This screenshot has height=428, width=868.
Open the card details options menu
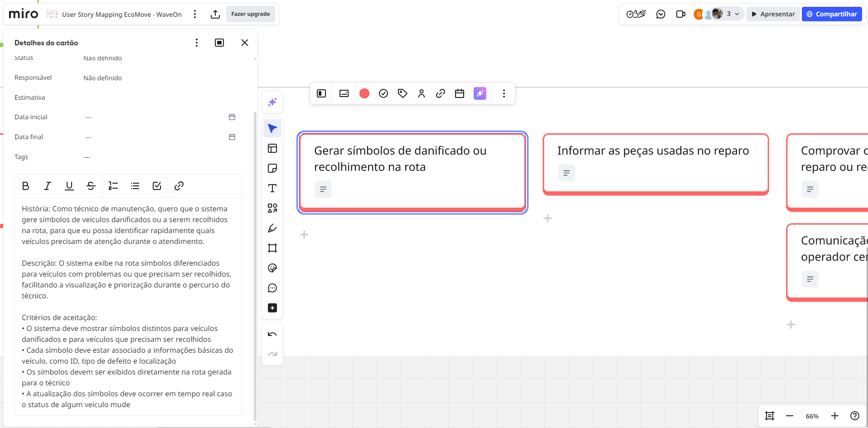tap(196, 43)
